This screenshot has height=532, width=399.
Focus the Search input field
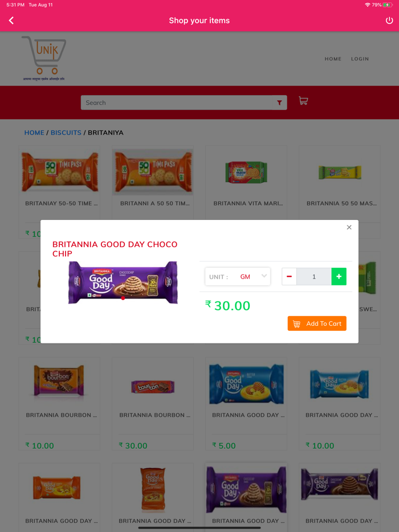(x=177, y=103)
